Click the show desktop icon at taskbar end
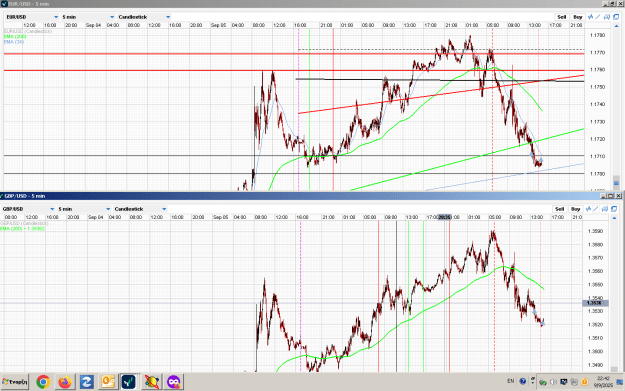This screenshot has width=625, height=391. pyautogui.click(x=620, y=382)
